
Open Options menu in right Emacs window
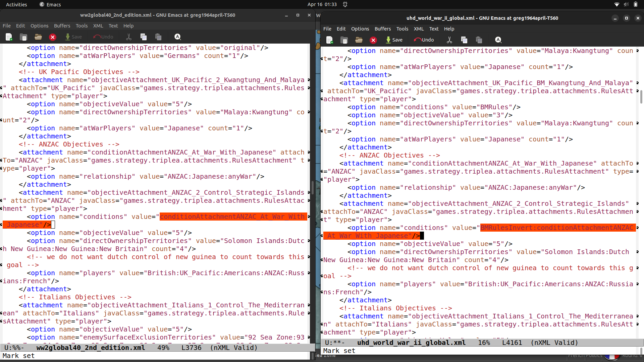[x=360, y=29]
